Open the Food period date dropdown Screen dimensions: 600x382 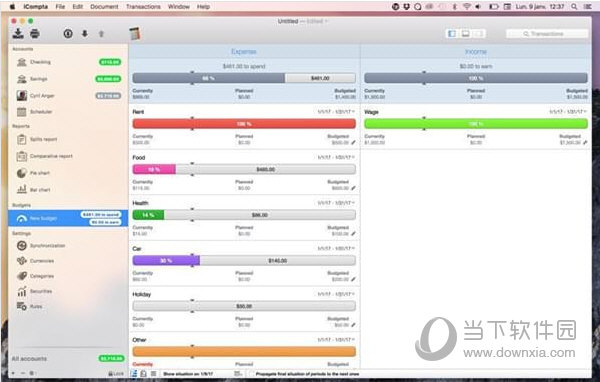pos(336,157)
